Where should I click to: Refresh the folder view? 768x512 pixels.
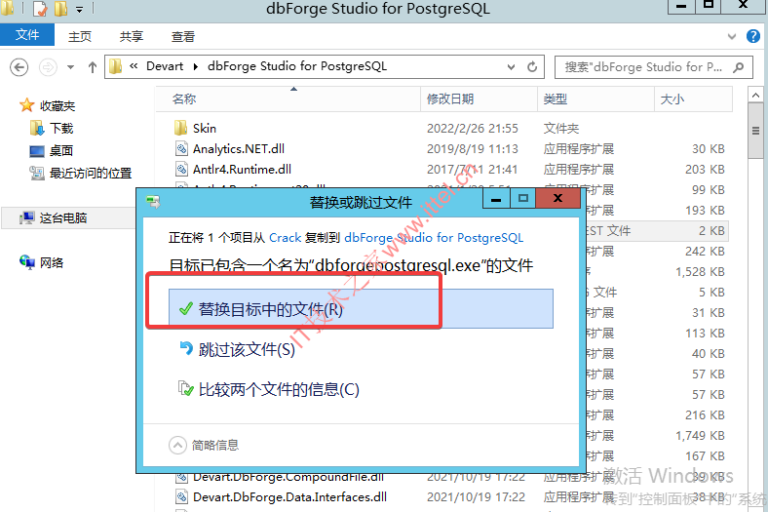[x=532, y=67]
